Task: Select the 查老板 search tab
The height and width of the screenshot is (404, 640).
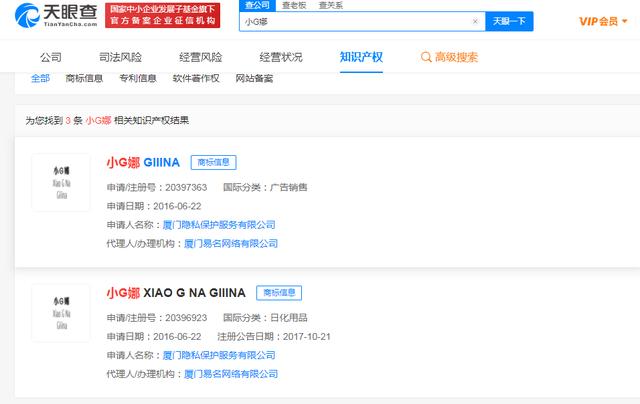Action: 294,5
